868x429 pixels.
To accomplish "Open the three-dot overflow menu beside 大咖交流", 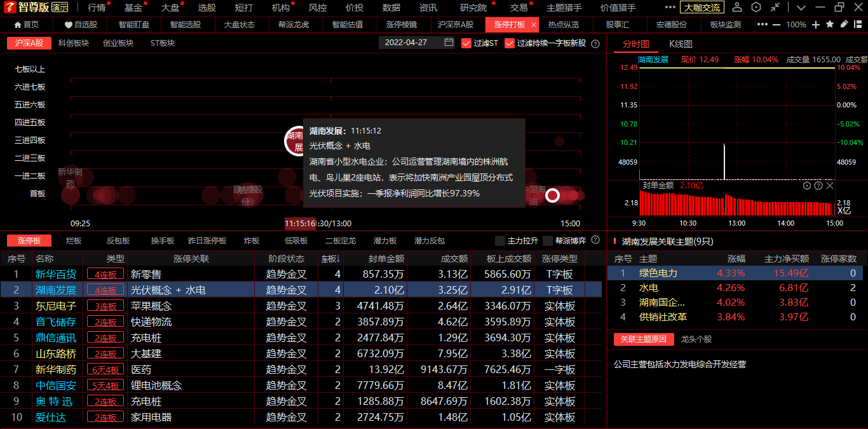I will click(670, 8).
